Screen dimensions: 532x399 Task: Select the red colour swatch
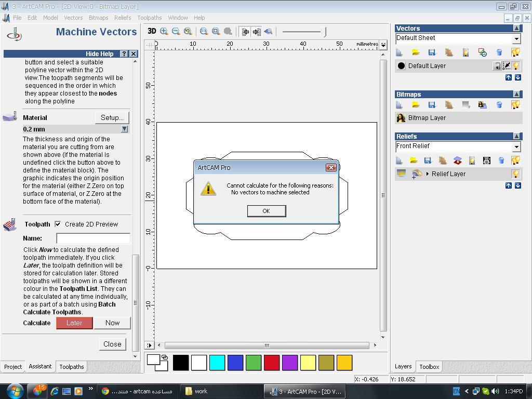[x=271, y=363]
